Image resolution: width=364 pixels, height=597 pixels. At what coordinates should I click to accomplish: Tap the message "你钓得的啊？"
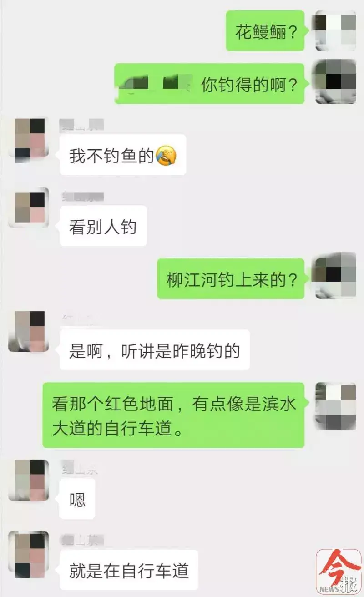[x=209, y=84]
